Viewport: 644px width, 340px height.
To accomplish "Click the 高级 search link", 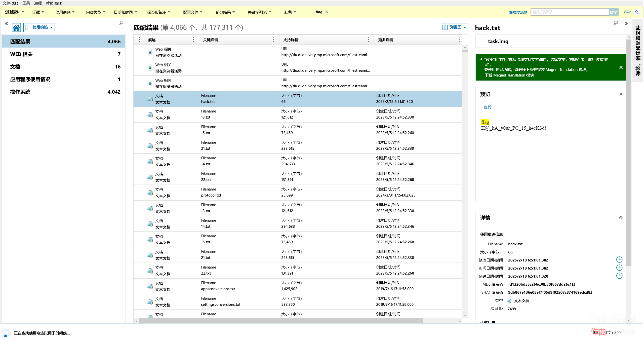I will coord(627,12).
